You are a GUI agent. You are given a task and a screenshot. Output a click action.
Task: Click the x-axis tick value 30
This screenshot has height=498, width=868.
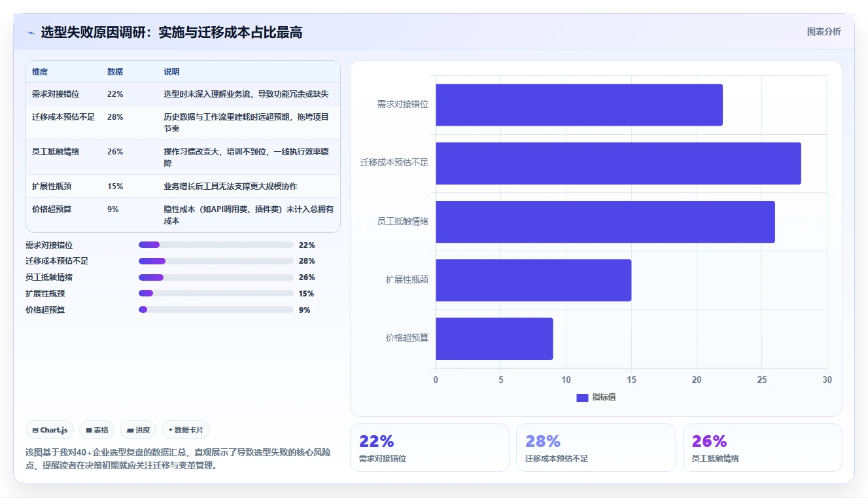[827, 380]
